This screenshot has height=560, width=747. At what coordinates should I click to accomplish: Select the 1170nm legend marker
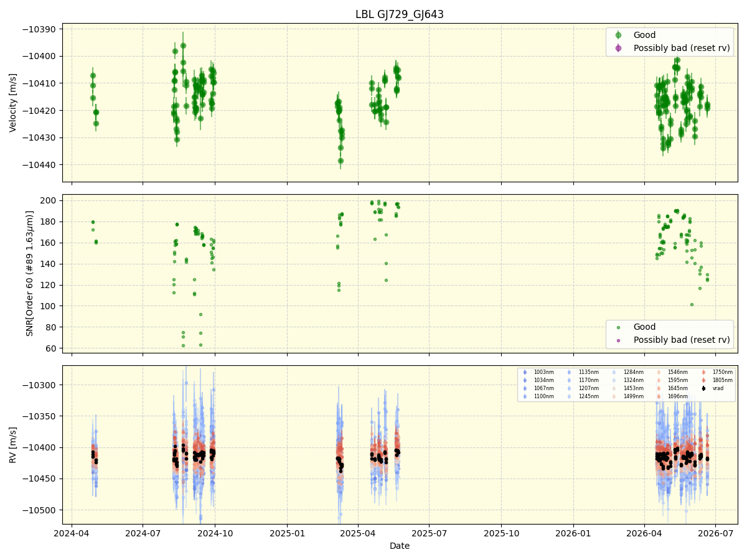click(570, 380)
